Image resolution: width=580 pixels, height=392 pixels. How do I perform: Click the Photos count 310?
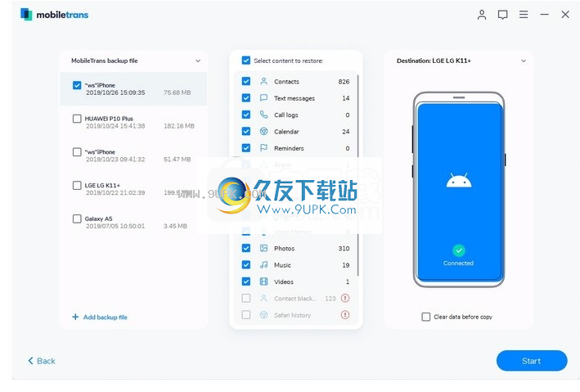tap(344, 249)
